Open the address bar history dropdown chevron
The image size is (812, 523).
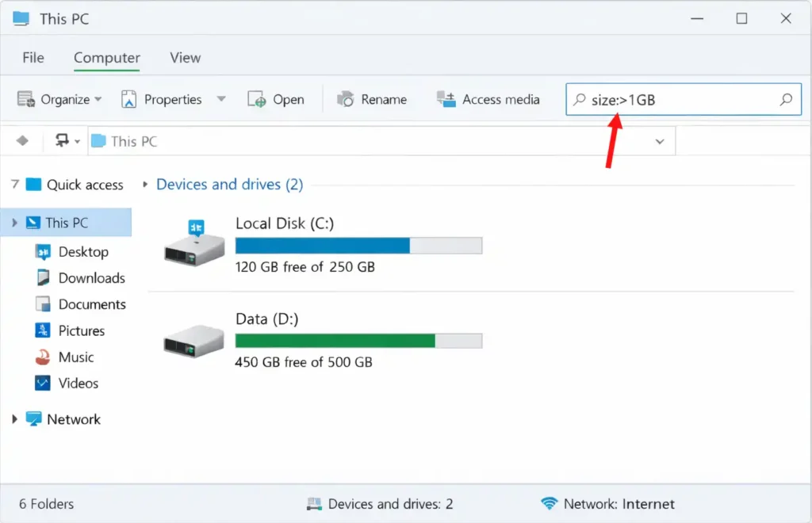tap(660, 142)
